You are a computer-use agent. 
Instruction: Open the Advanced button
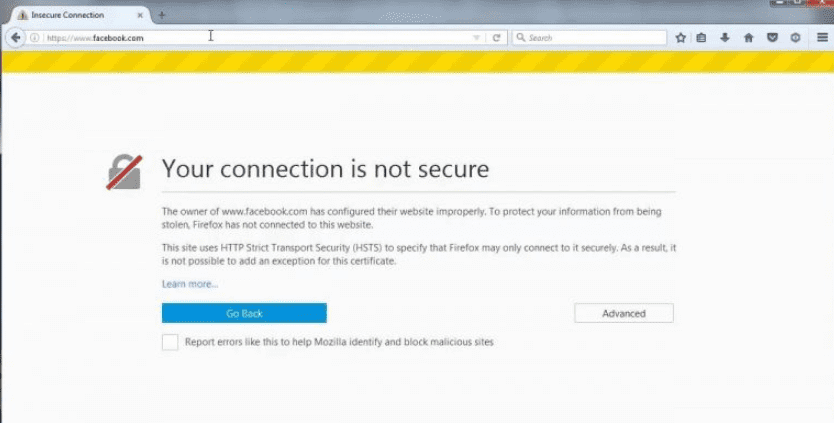pos(624,313)
